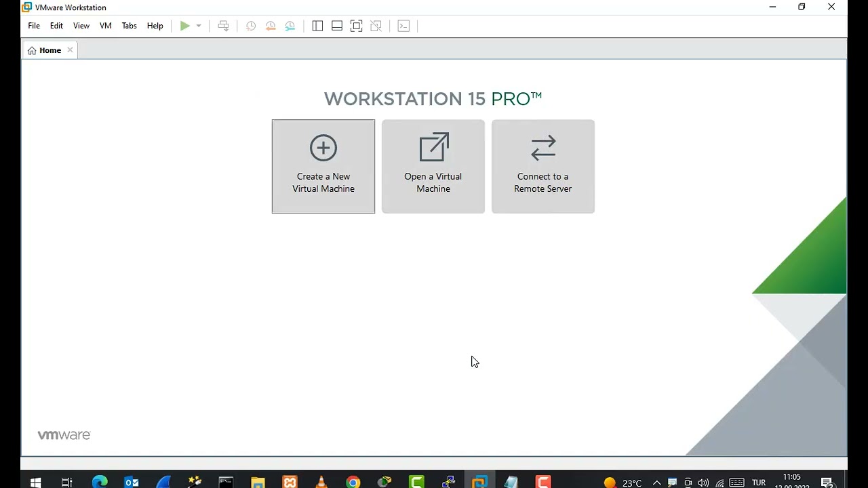Restore down the VMware Workstation window
The image size is (868, 488).
coord(802,7)
